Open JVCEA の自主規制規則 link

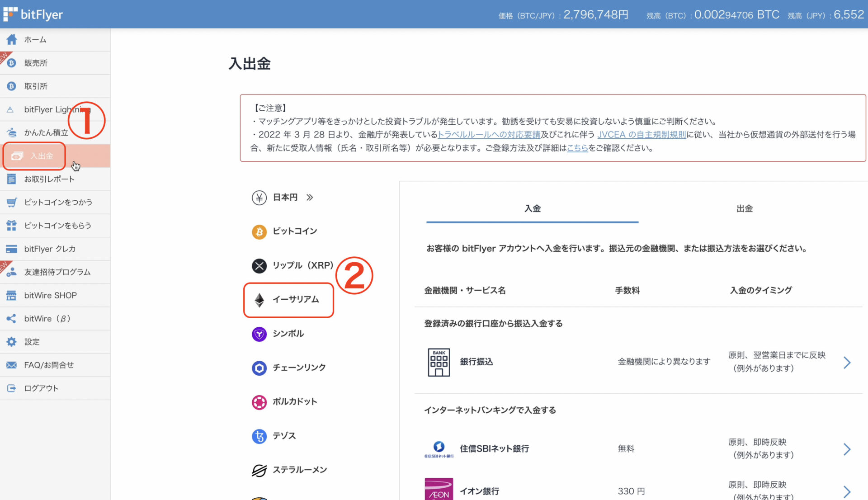[642, 135]
